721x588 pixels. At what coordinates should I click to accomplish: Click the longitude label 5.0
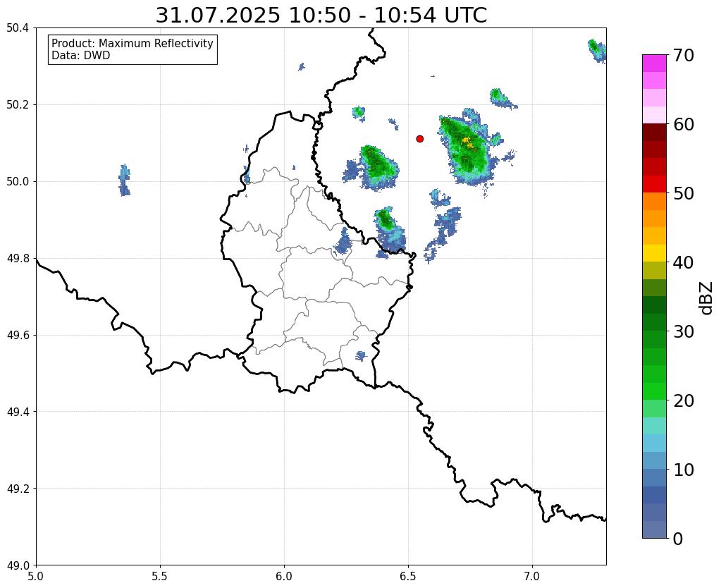coord(36,576)
